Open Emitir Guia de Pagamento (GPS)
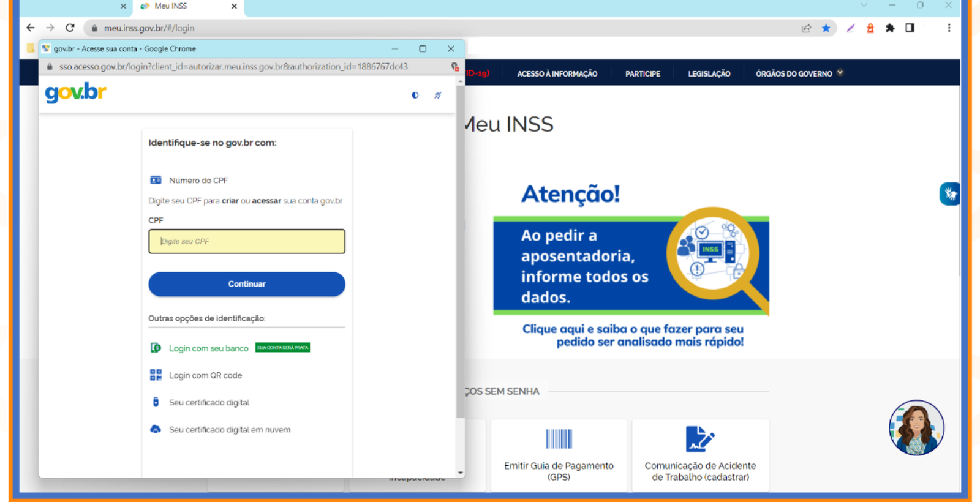Screen dimensions: 980x502 click(559, 455)
